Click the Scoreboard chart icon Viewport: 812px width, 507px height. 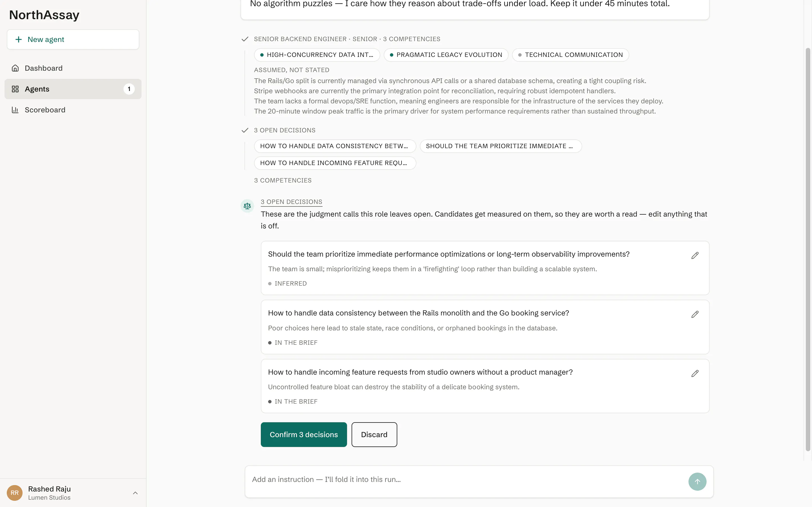pyautogui.click(x=15, y=110)
